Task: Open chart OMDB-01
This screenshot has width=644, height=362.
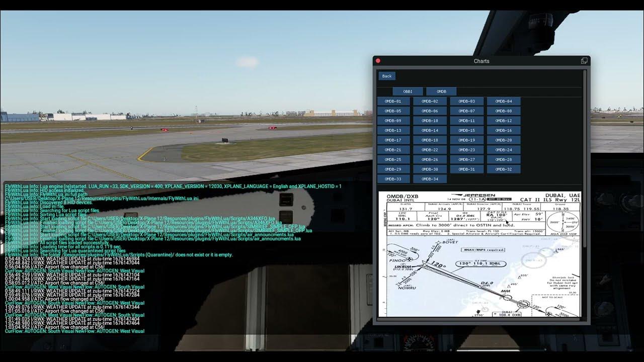Action: pyautogui.click(x=393, y=101)
